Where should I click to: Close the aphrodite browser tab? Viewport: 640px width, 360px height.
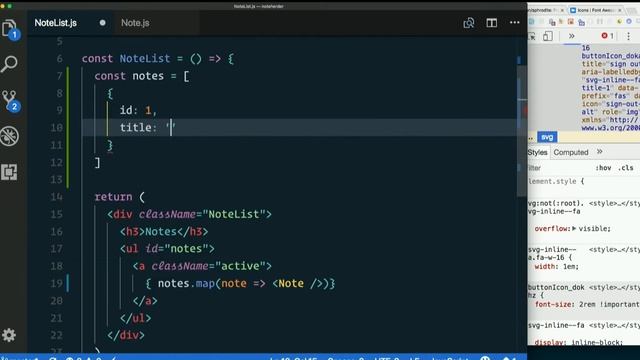click(562, 10)
